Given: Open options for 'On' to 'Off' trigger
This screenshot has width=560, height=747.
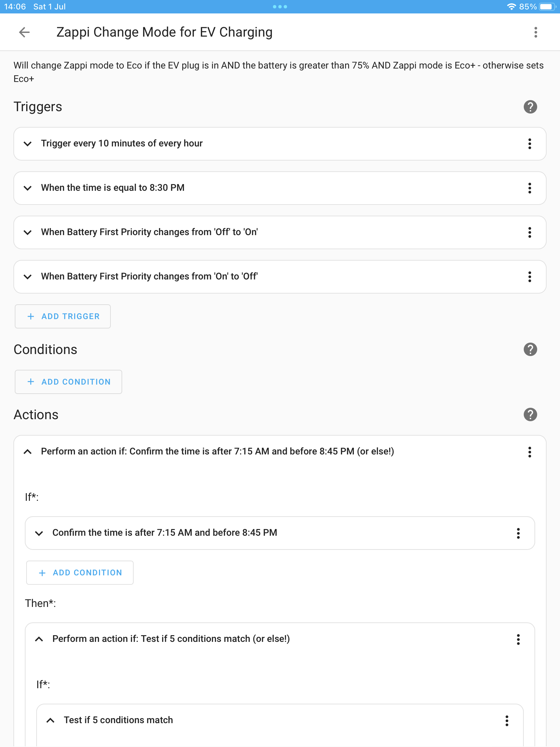Looking at the screenshot, I should 529,277.
